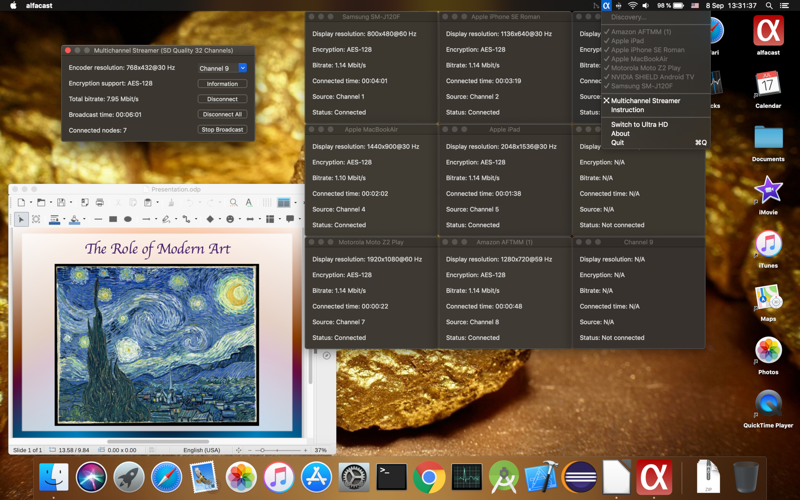Click the arrow selection tool
The width and height of the screenshot is (800, 500).
(21, 219)
